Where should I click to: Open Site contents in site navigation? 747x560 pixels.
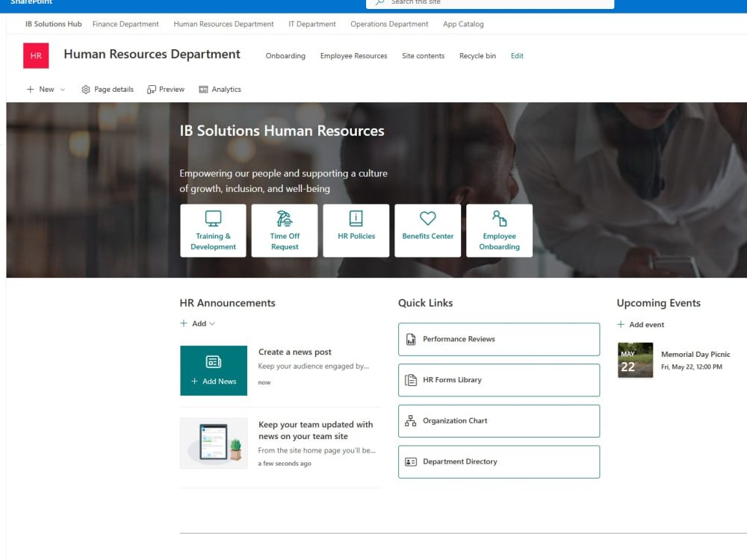click(x=423, y=56)
